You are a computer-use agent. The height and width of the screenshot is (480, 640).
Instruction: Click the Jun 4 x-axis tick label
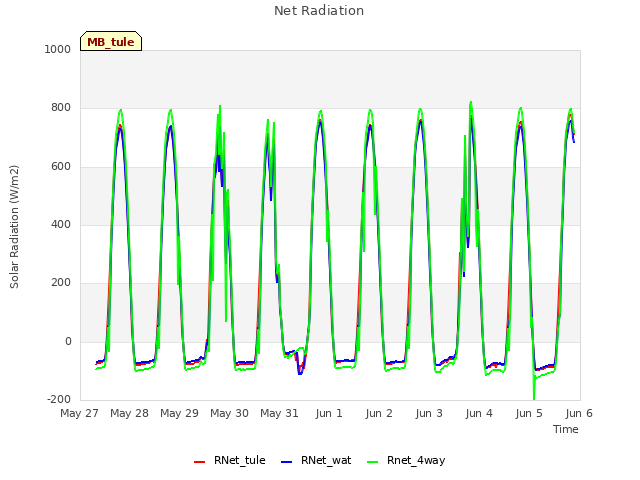tap(479, 413)
